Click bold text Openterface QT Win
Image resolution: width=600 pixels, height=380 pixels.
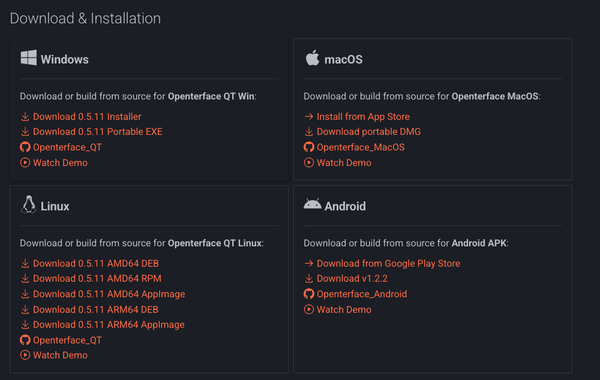point(211,96)
